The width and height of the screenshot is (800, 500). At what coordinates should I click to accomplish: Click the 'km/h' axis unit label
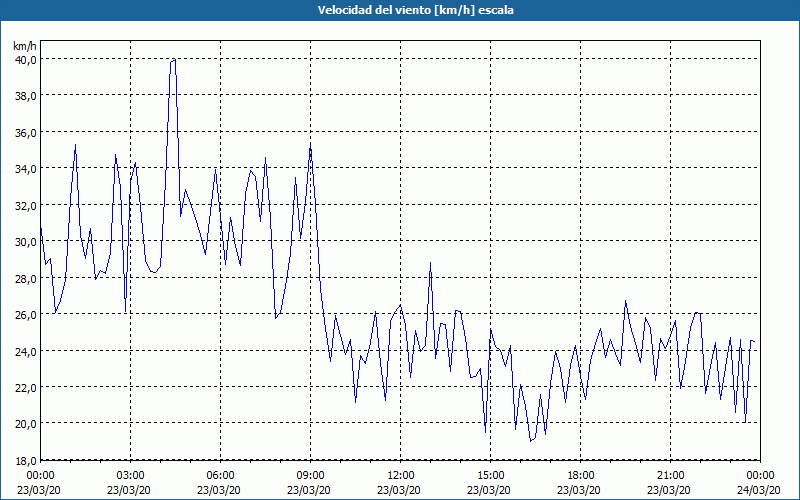[25, 46]
